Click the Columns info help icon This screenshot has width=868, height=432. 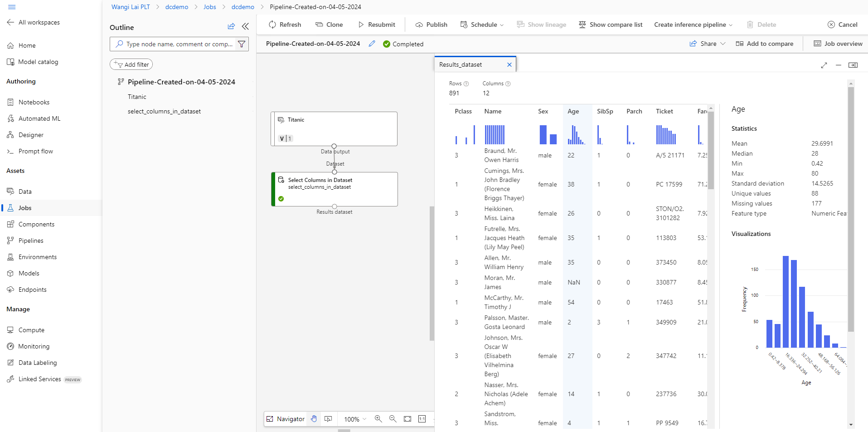tap(508, 83)
